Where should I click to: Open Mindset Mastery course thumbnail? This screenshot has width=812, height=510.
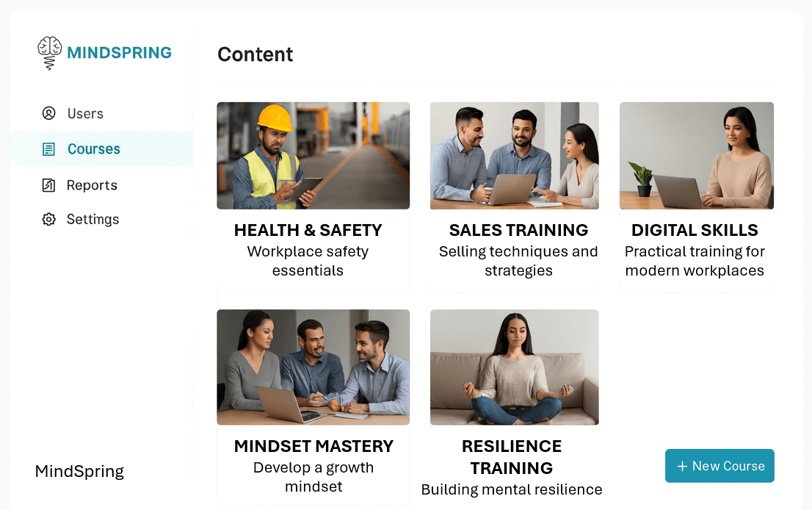point(313,367)
